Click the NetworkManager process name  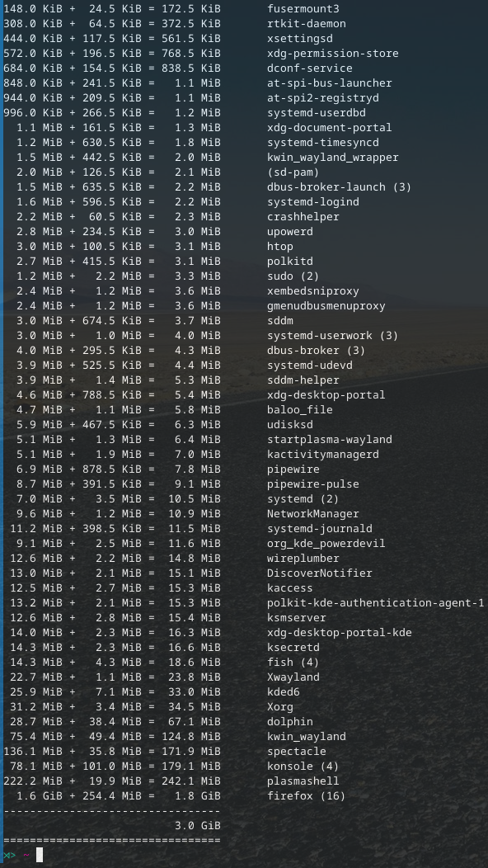(x=313, y=514)
